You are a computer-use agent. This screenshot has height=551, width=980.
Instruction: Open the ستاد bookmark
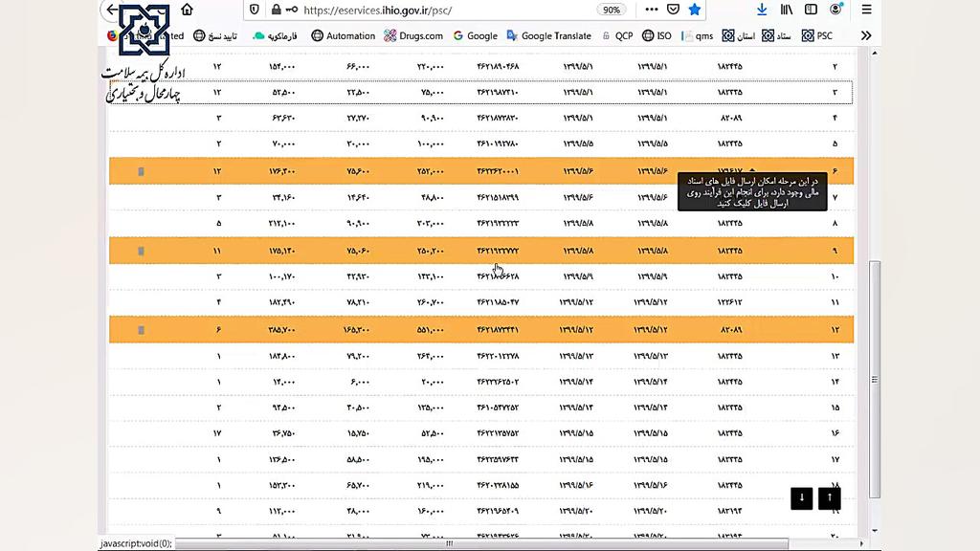click(776, 35)
